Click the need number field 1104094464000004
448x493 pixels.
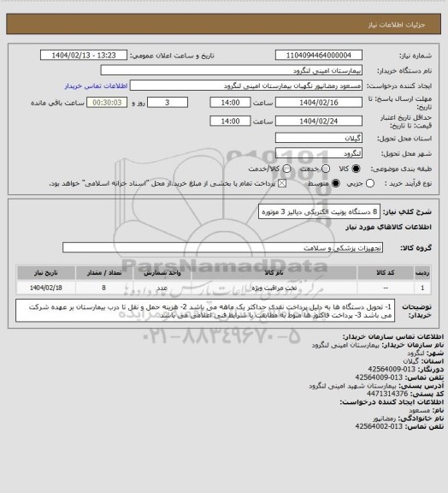pyautogui.click(x=319, y=55)
